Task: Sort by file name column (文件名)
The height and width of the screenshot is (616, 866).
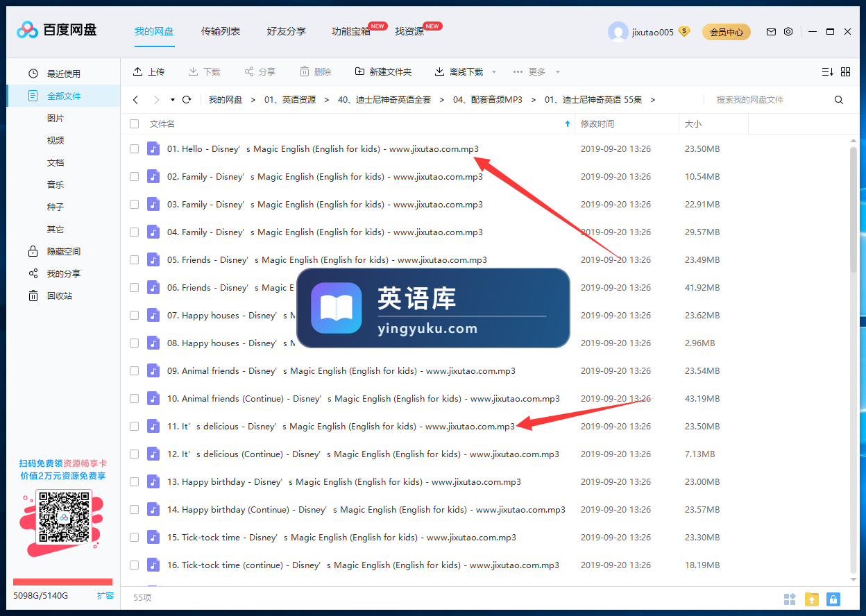Action: pos(162,124)
